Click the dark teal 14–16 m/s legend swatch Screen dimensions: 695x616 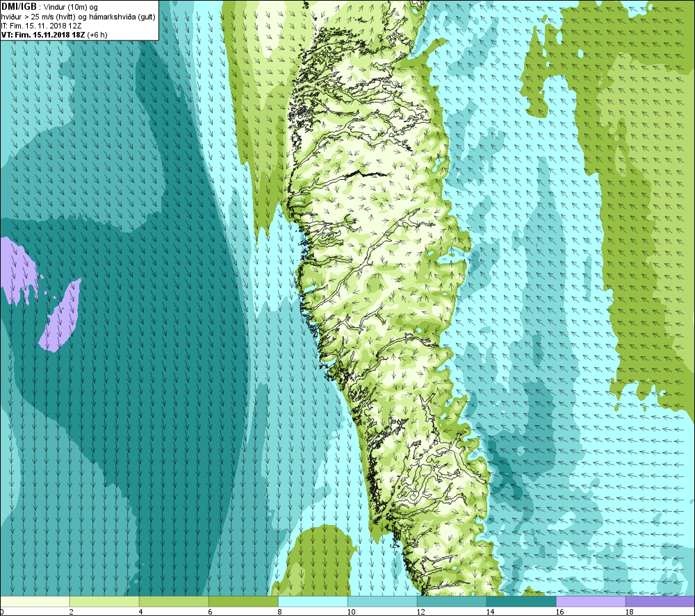pyautogui.click(x=521, y=601)
